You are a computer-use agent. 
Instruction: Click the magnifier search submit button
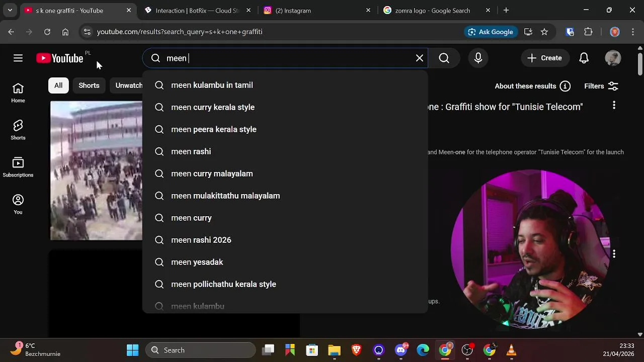coord(444,58)
